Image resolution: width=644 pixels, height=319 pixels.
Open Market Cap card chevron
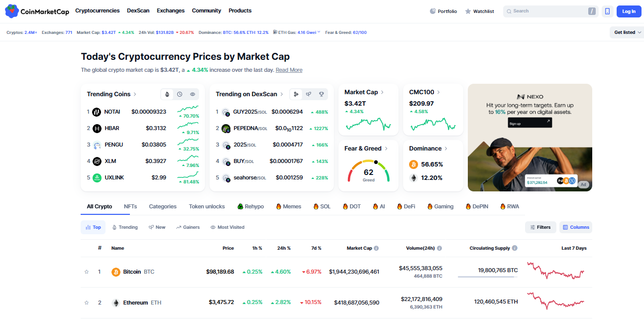[x=382, y=92]
